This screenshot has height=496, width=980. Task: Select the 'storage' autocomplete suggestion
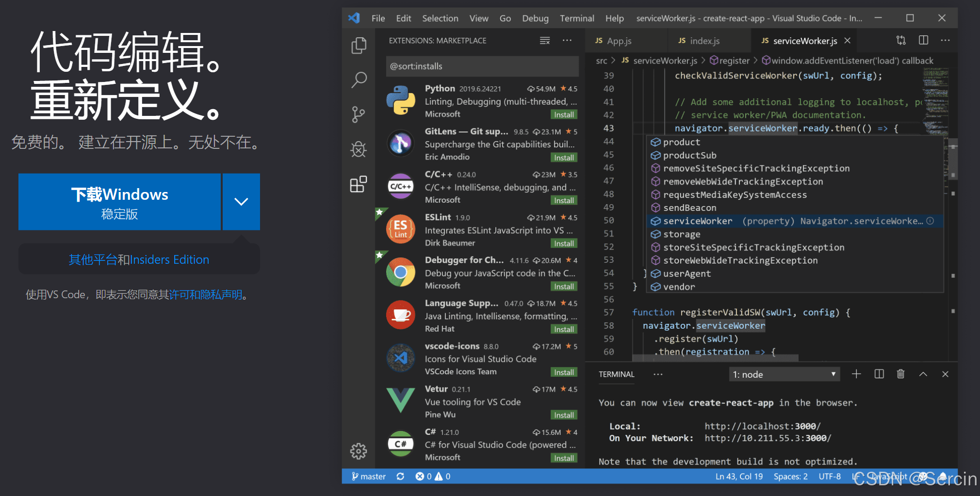coord(796,234)
